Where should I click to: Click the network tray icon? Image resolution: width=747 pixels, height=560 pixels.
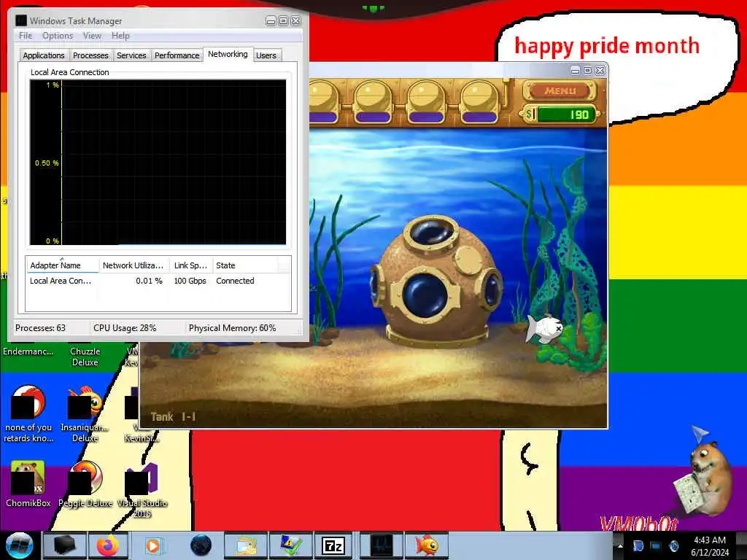point(656,545)
